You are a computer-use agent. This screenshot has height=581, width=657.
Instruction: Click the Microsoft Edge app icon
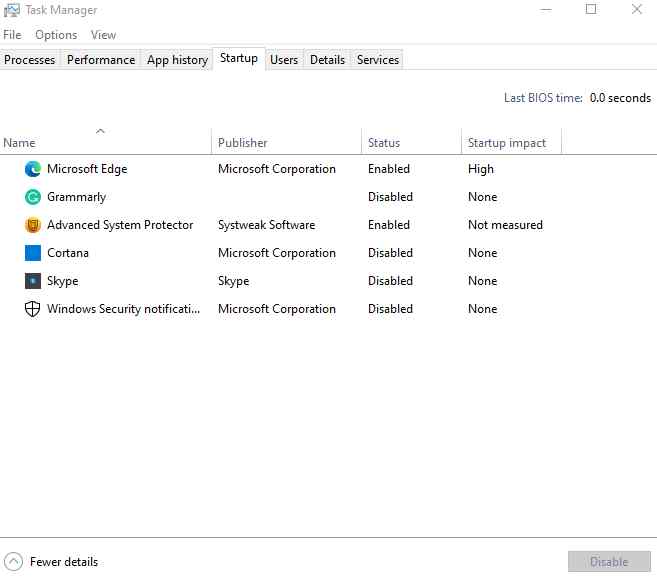pyautogui.click(x=33, y=169)
